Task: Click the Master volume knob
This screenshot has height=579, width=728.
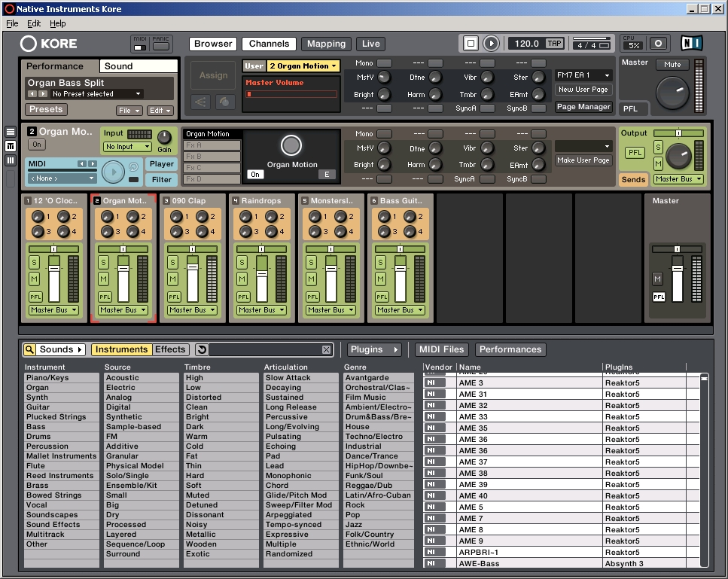Action: pyautogui.click(x=672, y=93)
